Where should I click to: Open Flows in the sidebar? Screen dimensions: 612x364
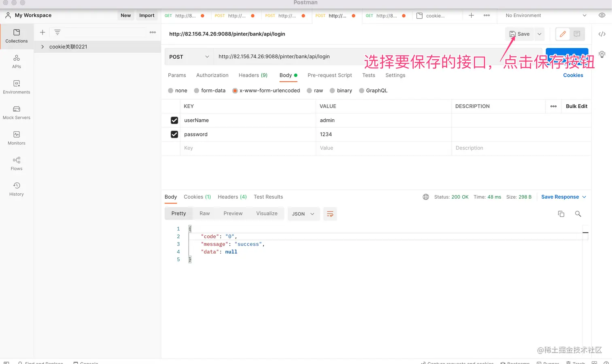point(17,163)
